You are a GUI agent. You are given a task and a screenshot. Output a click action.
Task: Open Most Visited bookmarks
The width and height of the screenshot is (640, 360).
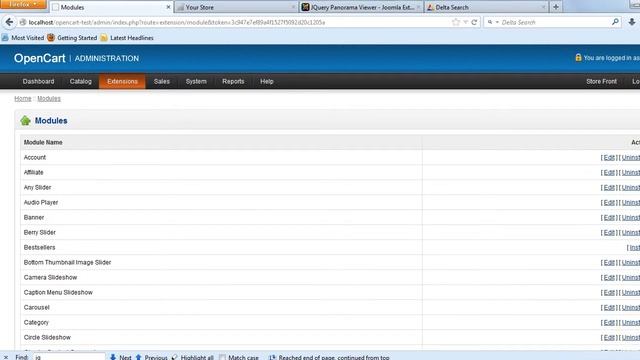click(x=23, y=38)
